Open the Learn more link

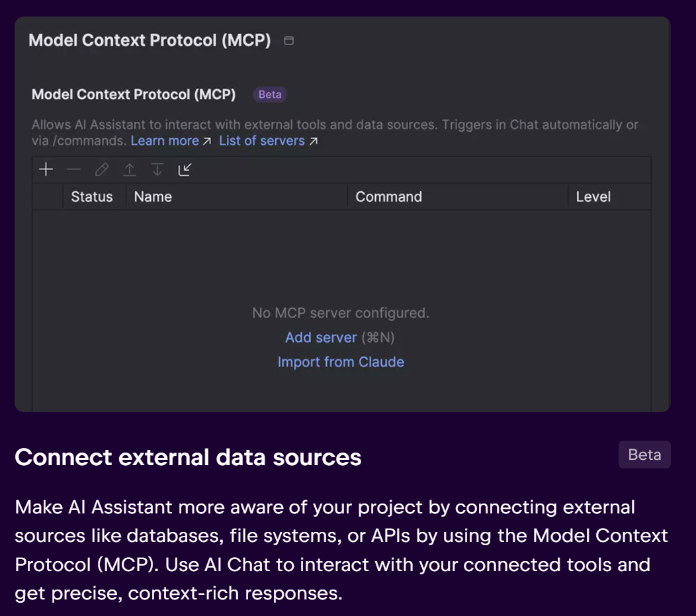point(165,141)
